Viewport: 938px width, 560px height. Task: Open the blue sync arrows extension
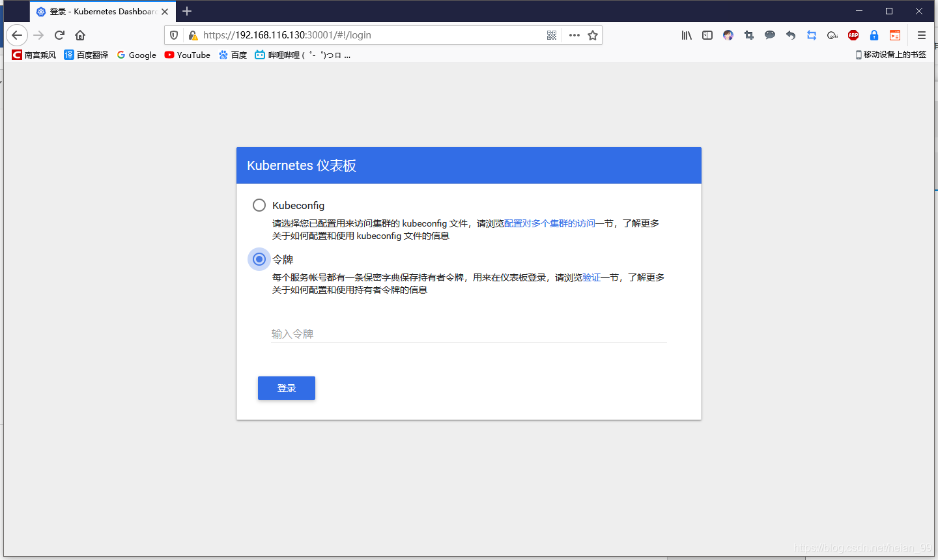[812, 35]
